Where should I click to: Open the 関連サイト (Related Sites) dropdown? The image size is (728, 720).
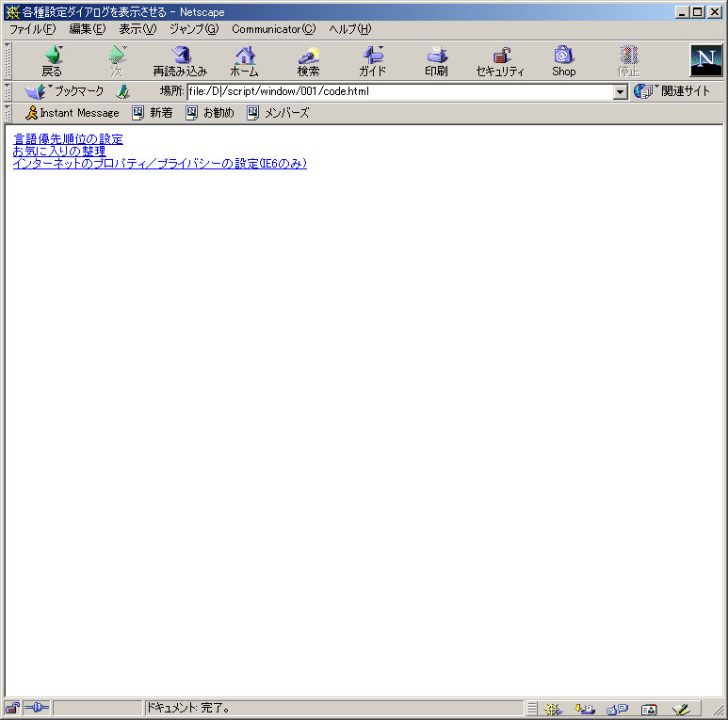[x=672, y=91]
